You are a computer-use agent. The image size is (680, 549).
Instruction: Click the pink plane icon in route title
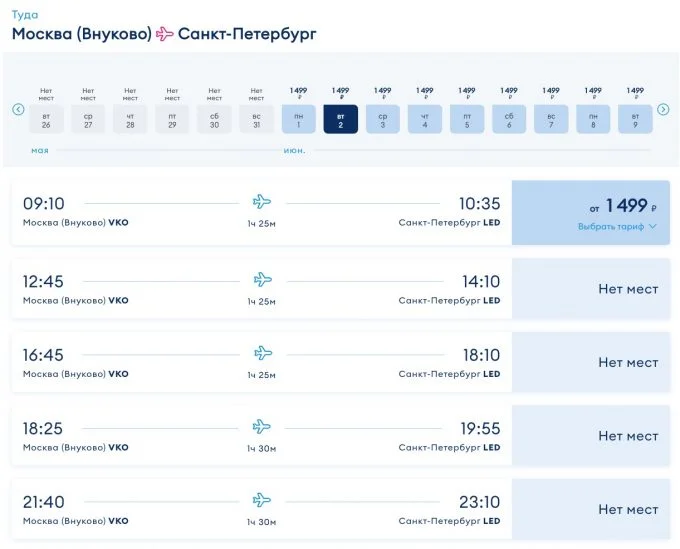pos(165,34)
